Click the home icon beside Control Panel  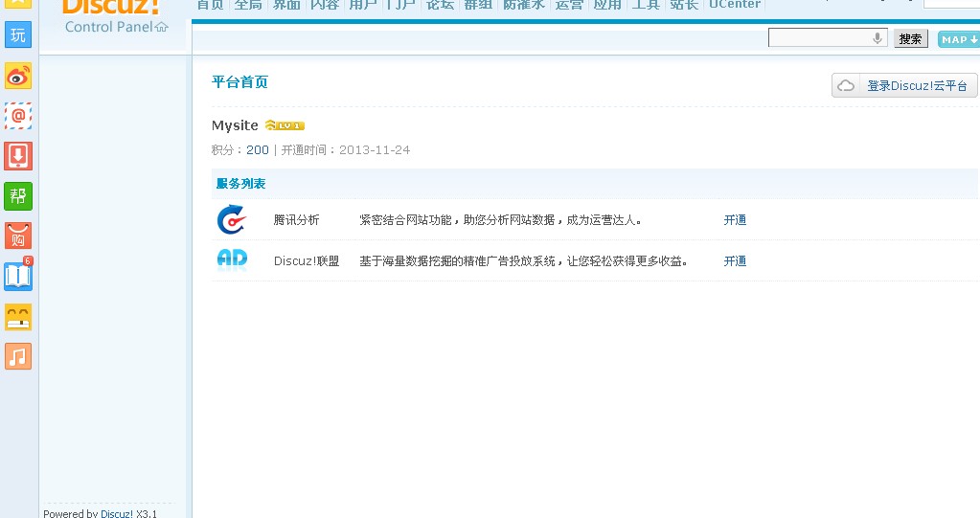click(162, 27)
